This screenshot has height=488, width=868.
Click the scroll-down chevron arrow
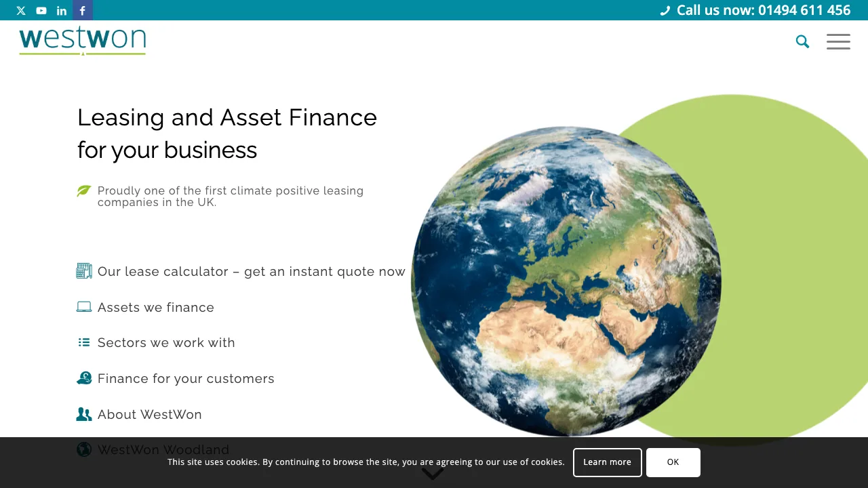pyautogui.click(x=433, y=474)
